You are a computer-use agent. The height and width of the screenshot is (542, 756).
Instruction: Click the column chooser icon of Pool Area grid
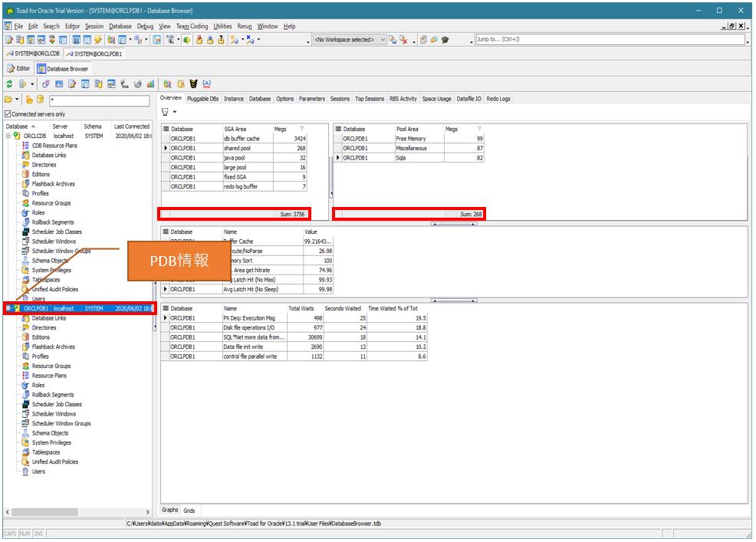pyautogui.click(x=338, y=129)
